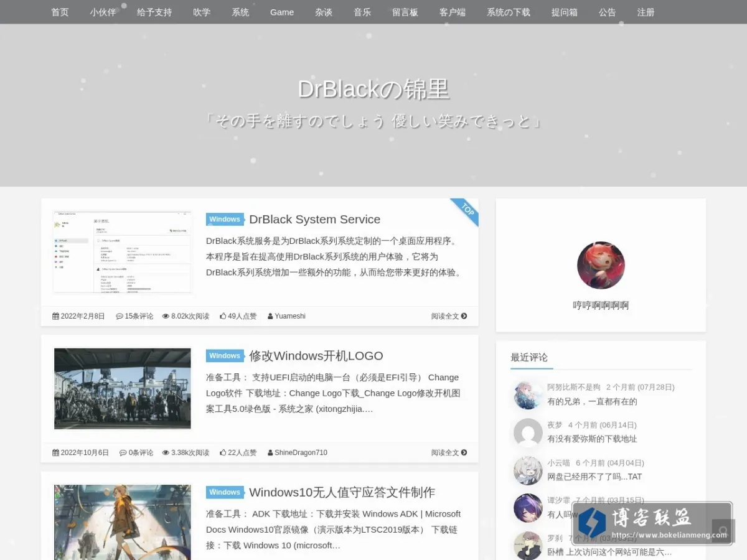Screen dimensions: 747x560
Task: Click the user icon beside Yuameshi
Action: (270, 316)
